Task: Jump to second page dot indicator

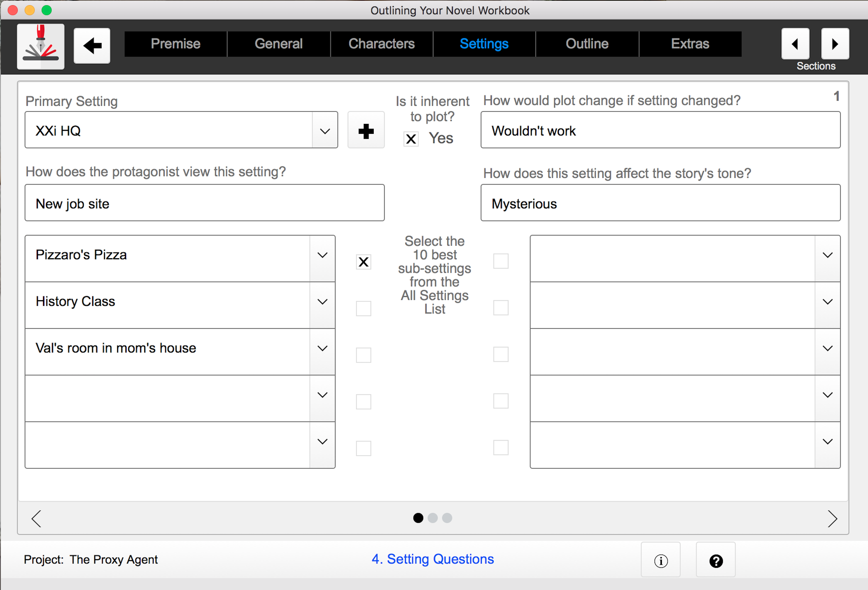Action: coord(433,518)
